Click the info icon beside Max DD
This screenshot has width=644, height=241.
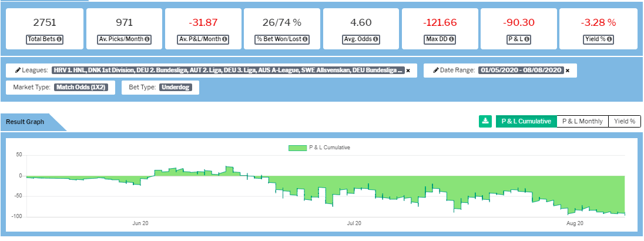point(451,40)
